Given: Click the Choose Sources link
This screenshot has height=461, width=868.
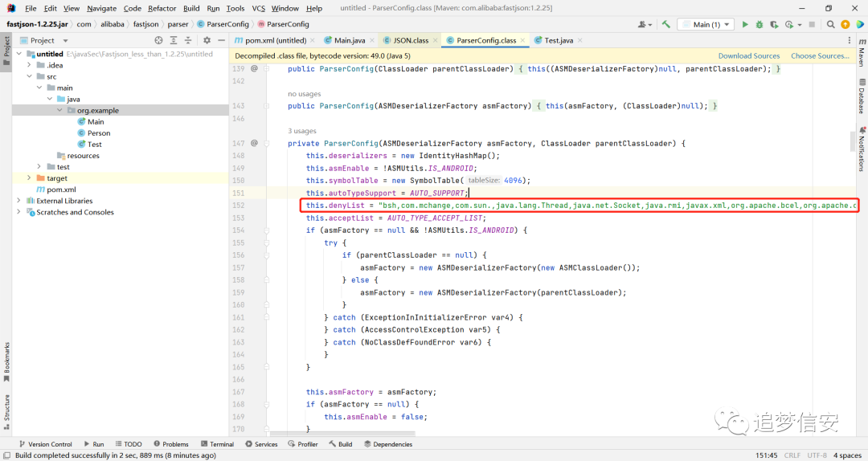Looking at the screenshot, I should (820, 56).
